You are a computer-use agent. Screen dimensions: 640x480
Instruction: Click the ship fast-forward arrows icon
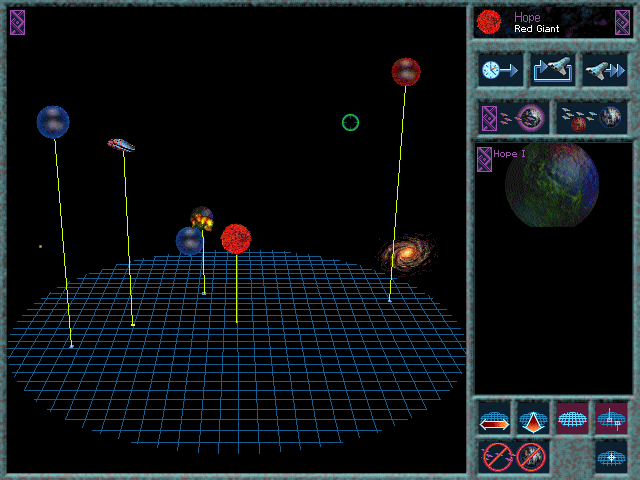605,70
